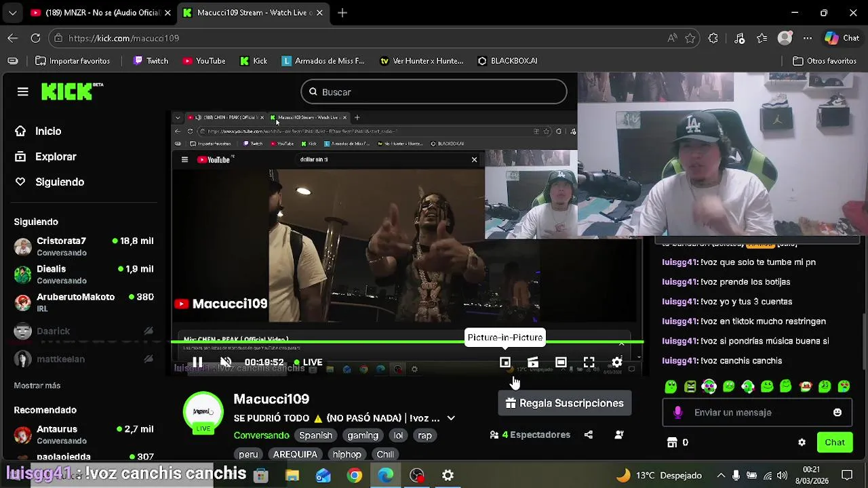Click the share stream icon

tap(589, 434)
